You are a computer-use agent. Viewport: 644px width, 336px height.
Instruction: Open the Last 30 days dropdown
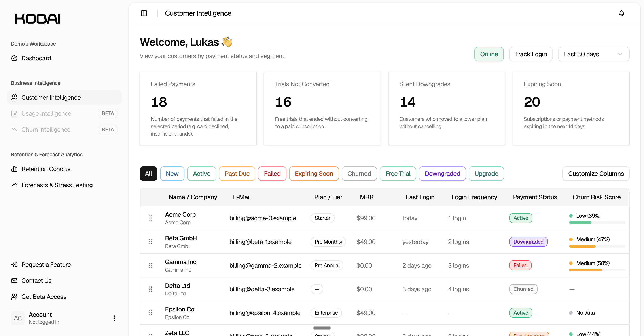click(593, 54)
